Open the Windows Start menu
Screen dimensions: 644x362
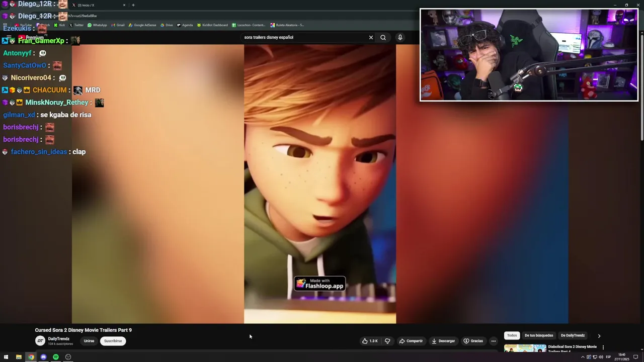pos(6,357)
